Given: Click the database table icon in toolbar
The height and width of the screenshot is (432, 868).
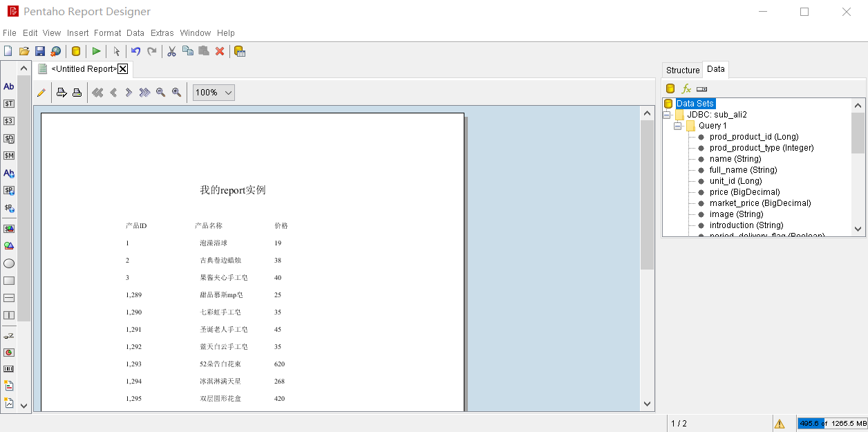Looking at the screenshot, I should [x=240, y=51].
